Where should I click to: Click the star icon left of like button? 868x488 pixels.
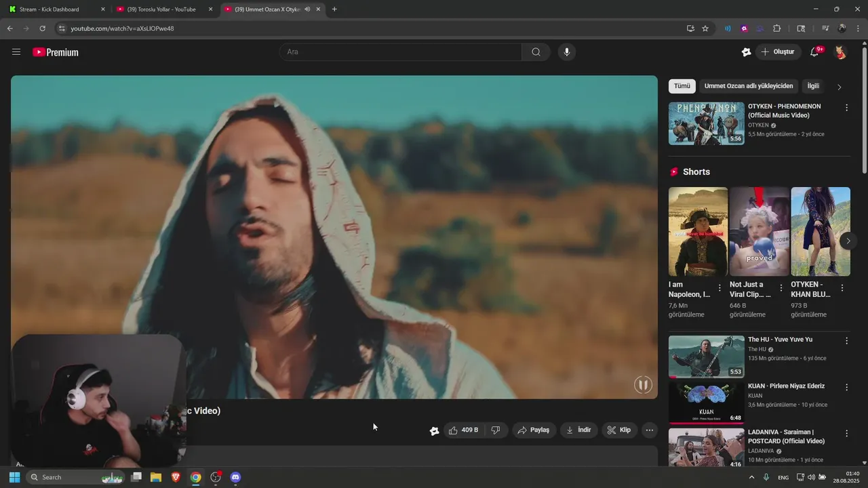click(435, 430)
